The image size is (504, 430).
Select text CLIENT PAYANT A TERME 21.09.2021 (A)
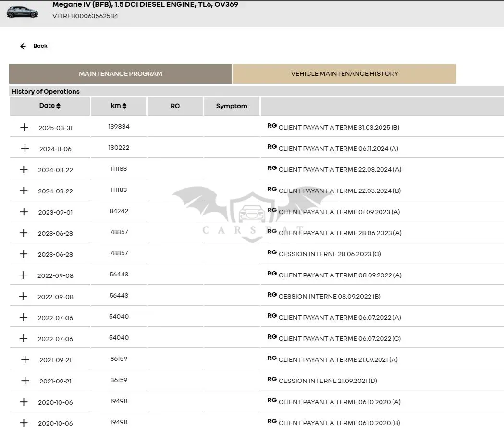point(338,359)
